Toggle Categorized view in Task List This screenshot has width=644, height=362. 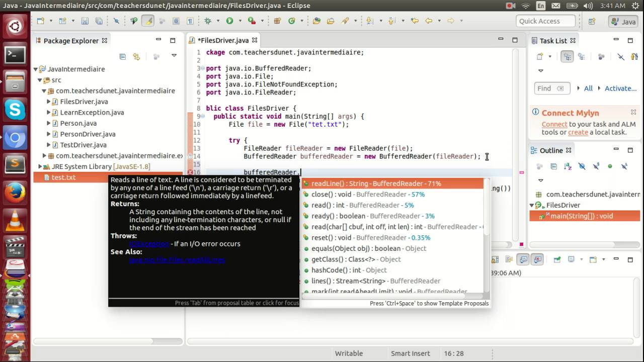(x=567, y=57)
